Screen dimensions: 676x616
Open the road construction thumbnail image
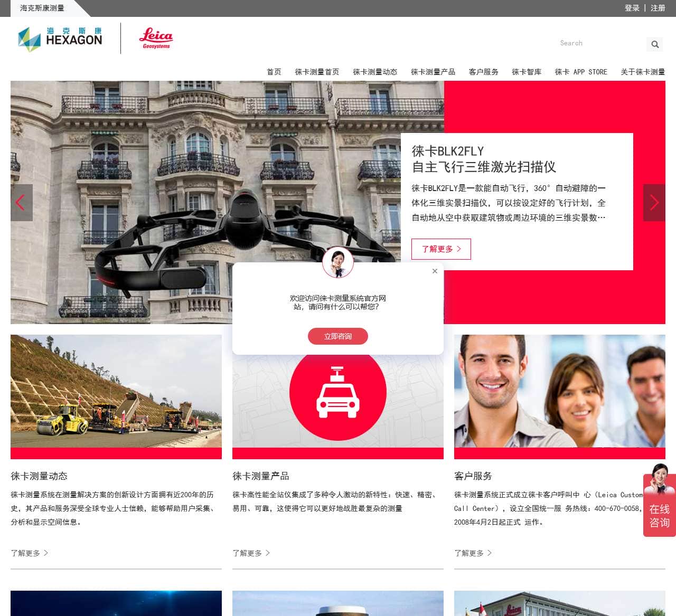pos(116,392)
